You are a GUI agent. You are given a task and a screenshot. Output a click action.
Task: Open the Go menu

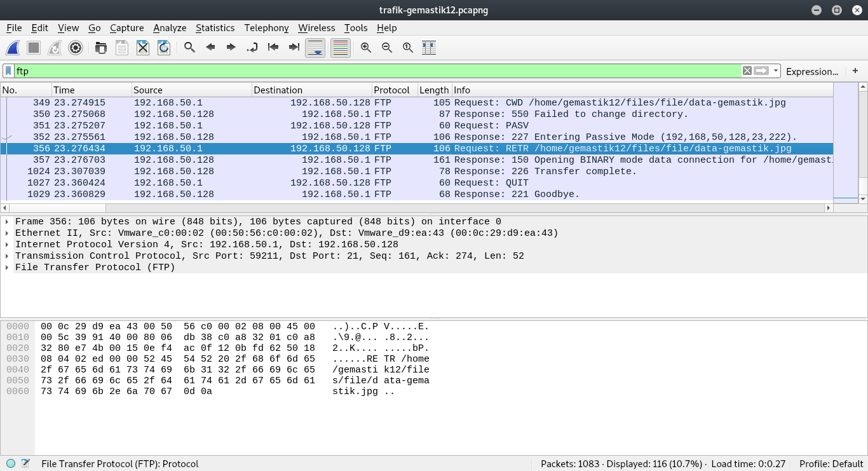(95, 28)
